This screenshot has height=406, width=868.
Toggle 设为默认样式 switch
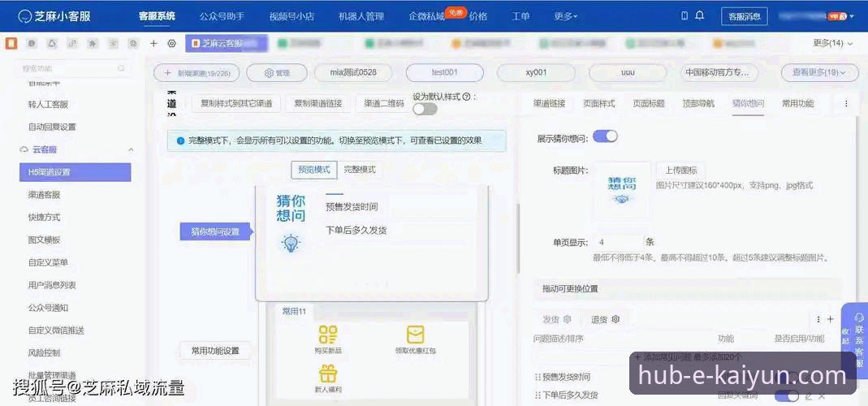coord(425,109)
